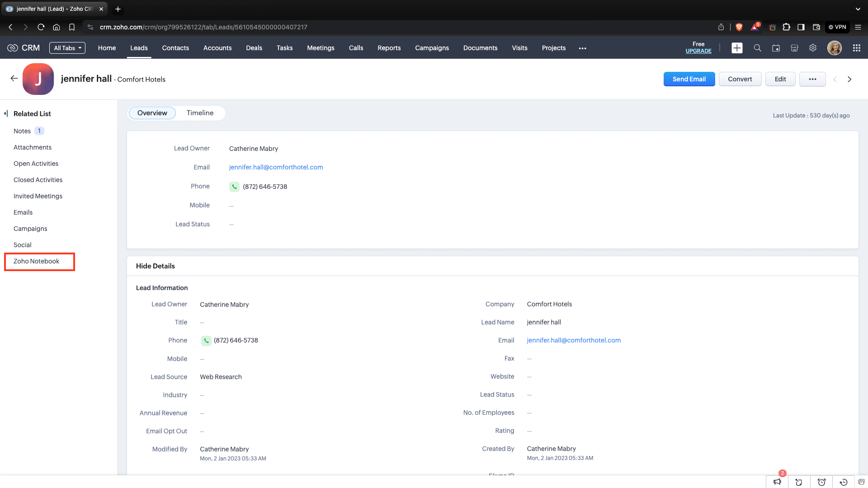Open the announcements megaphone icon at bottom
The height and width of the screenshot is (488, 868).
pyautogui.click(x=777, y=482)
